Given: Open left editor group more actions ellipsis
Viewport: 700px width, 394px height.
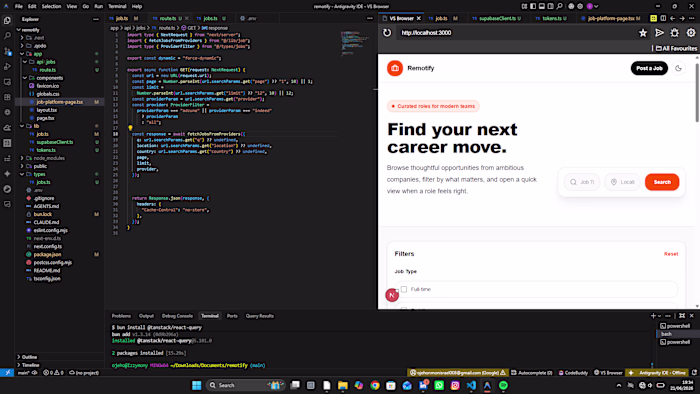Looking at the screenshot, I should (x=370, y=18).
